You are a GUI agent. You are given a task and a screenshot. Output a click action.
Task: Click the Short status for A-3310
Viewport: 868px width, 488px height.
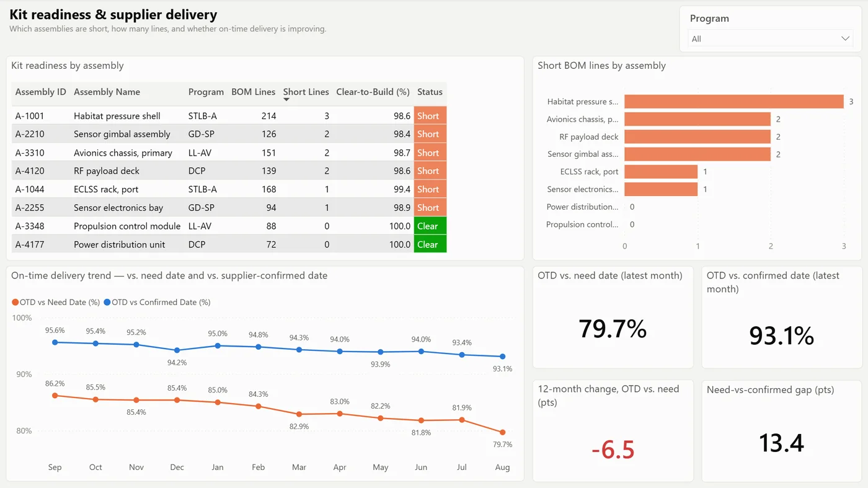(x=430, y=153)
